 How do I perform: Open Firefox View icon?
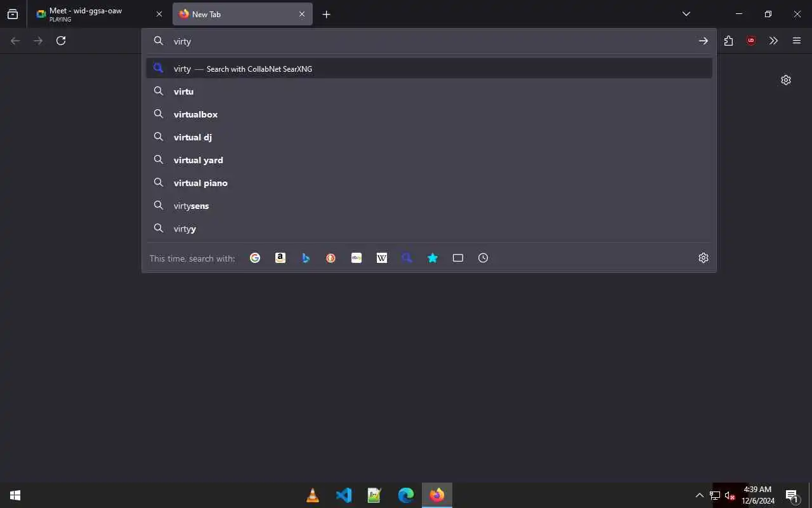(x=13, y=14)
